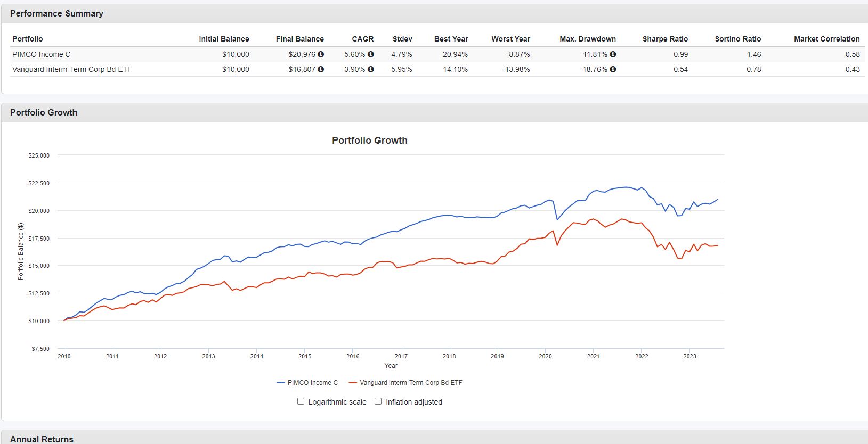868x444 pixels.
Task: Click the Market Correlation column header
Action: point(827,39)
